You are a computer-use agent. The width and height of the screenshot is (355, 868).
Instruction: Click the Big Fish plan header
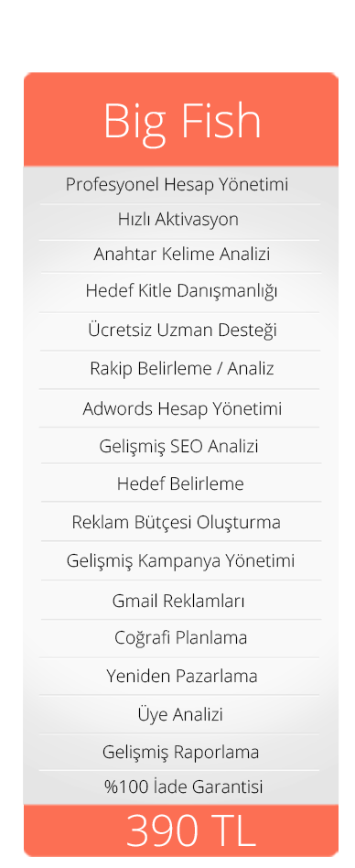(181, 120)
